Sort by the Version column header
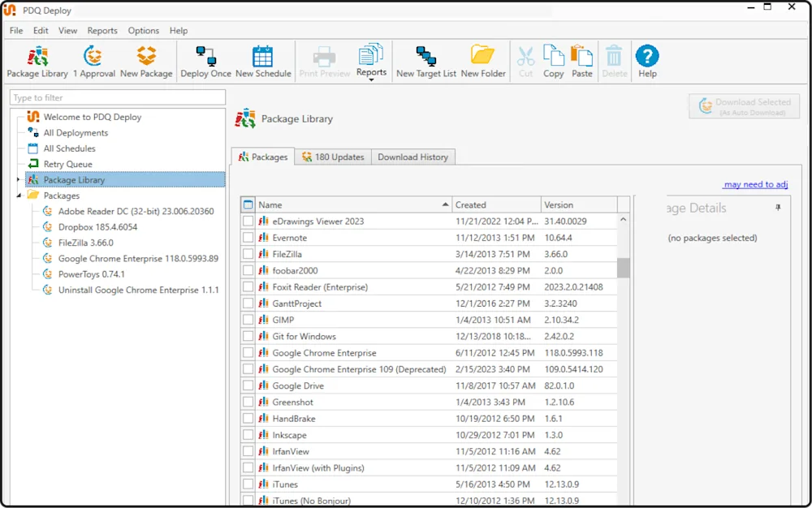Screen dimensions: 812x508 579,204
